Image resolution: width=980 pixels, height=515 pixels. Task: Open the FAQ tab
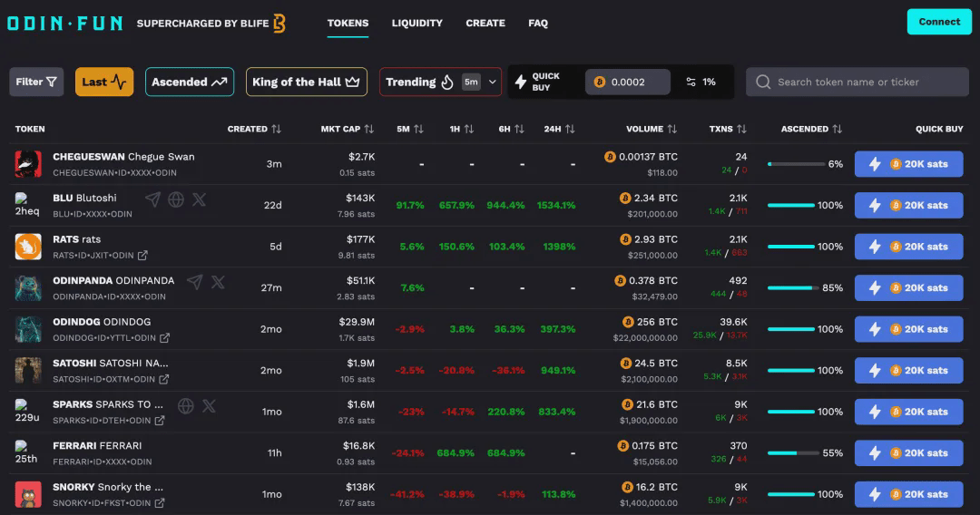538,23
